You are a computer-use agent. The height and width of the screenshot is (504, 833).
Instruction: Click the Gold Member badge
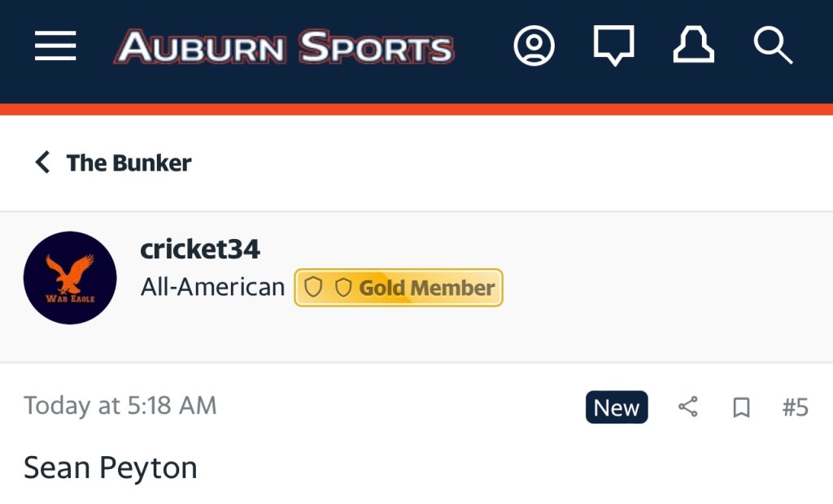pos(426,288)
